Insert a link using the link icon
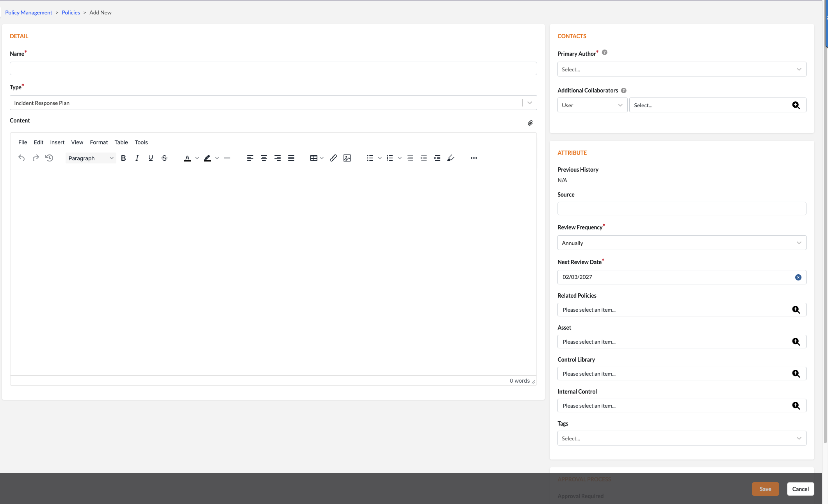Screen dimensions: 828x504 [x=333, y=158]
